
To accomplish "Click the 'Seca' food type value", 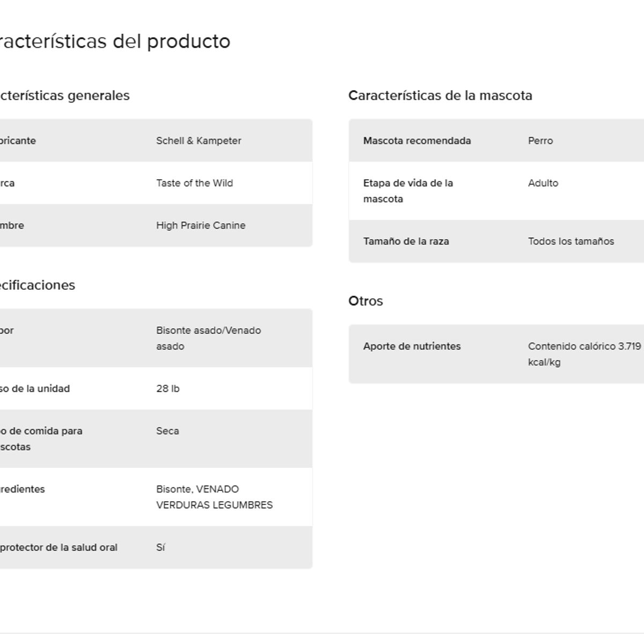I will click(167, 431).
